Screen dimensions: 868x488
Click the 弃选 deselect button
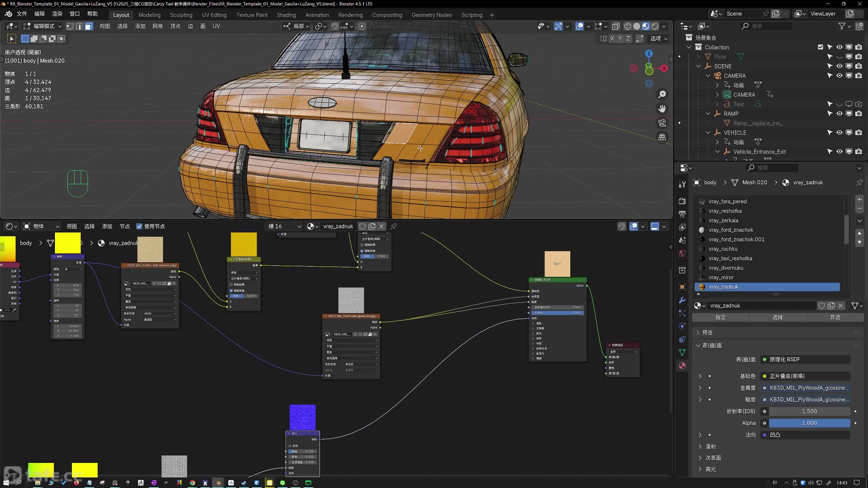[835, 317]
